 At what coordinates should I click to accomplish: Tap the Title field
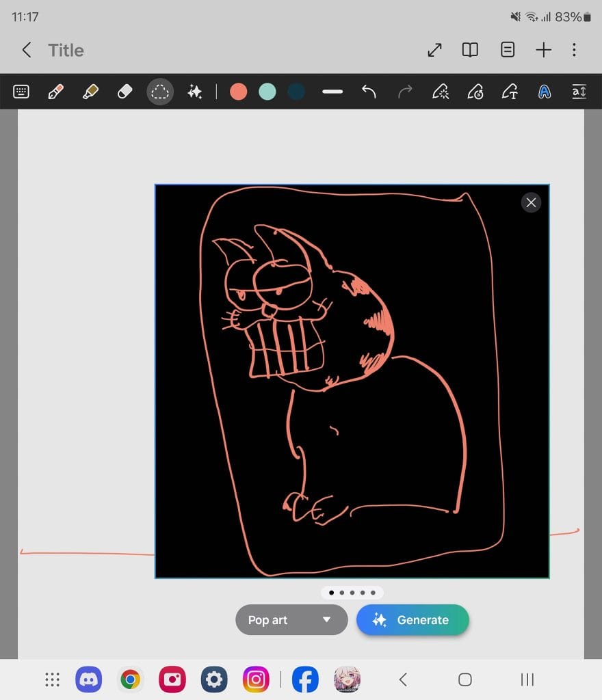66,50
